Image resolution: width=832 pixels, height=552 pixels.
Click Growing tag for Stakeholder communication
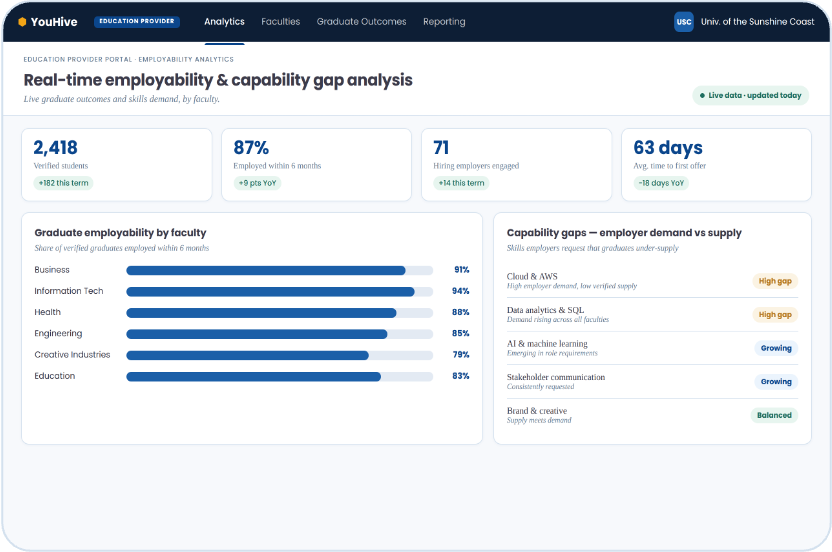(776, 382)
